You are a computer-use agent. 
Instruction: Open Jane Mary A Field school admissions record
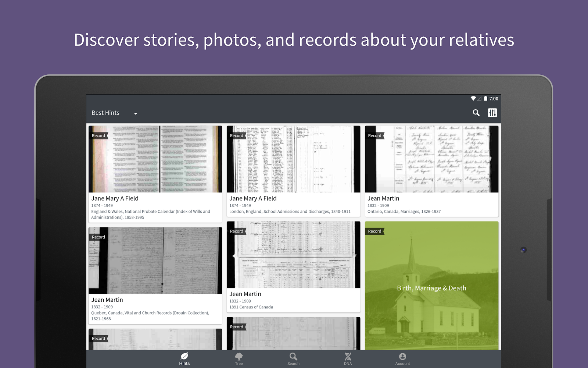point(294,159)
